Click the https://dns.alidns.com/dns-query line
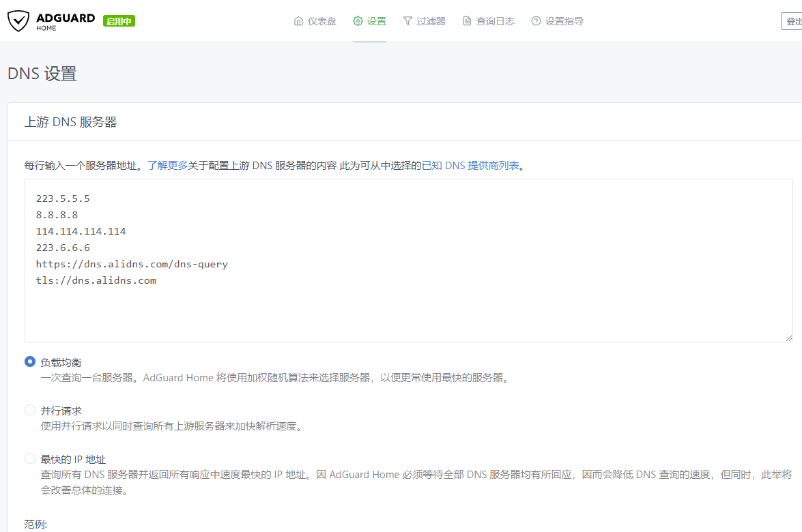This screenshot has width=802, height=532. pos(132,264)
